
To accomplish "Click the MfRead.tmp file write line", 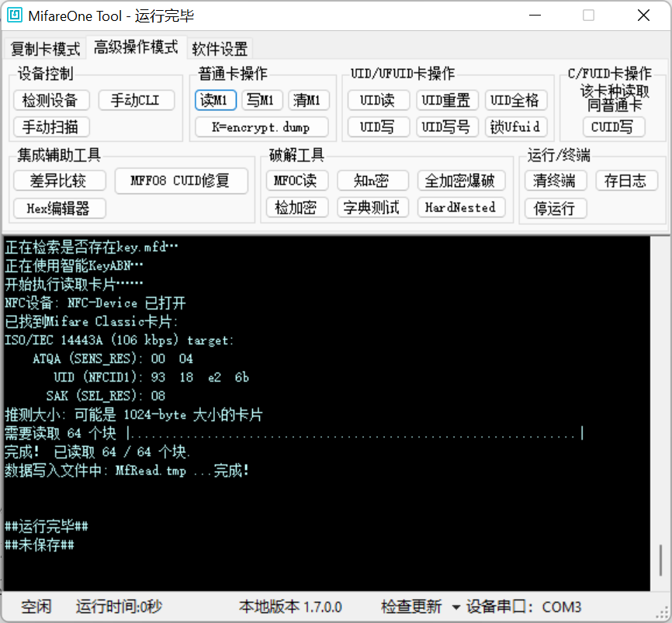I will pyautogui.click(x=126, y=470).
